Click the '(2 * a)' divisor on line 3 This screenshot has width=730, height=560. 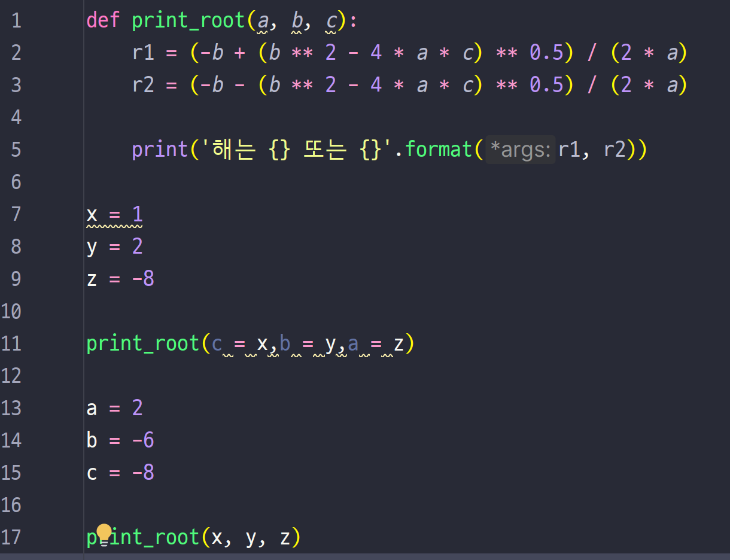pyautogui.click(x=649, y=86)
